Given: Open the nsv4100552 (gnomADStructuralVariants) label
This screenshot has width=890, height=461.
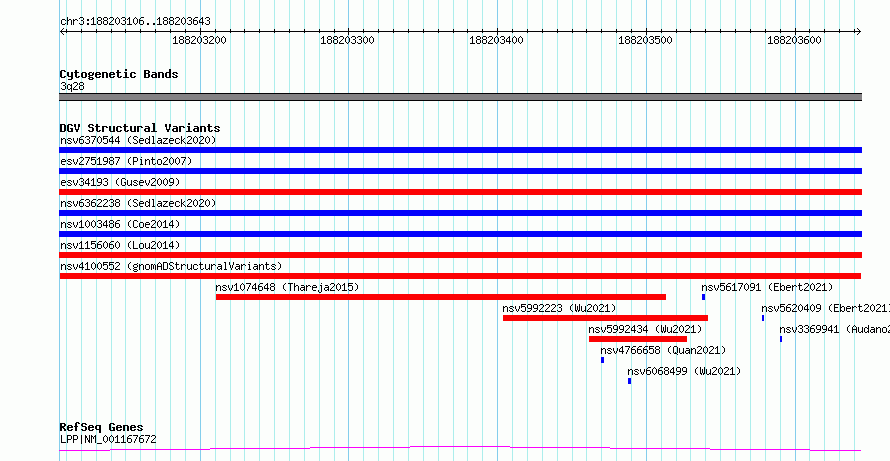Looking at the screenshot, I should tap(171, 266).
